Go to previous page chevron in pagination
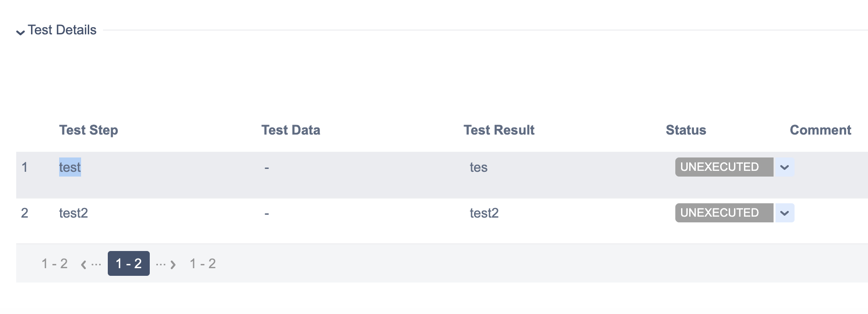 [x=84, y=264]
